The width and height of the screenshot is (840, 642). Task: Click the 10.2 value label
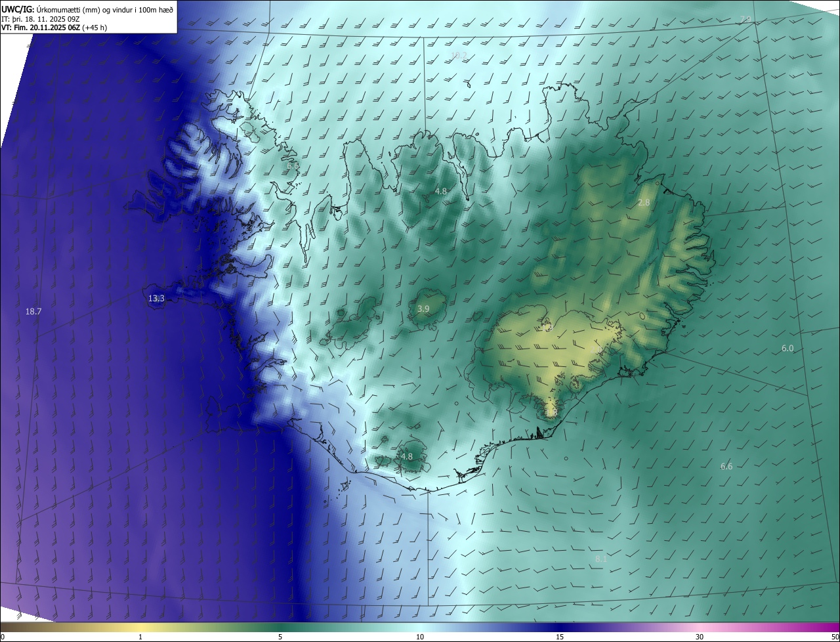[459, 56]
